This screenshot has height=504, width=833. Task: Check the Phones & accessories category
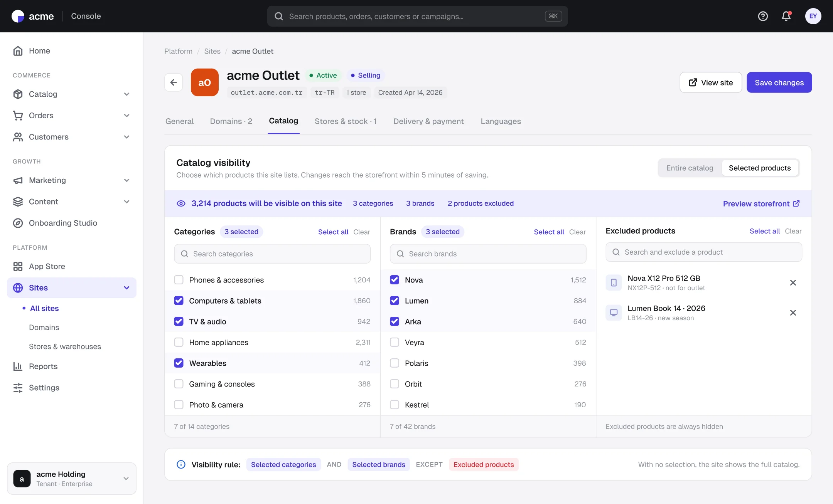click(x=179, y=280)
